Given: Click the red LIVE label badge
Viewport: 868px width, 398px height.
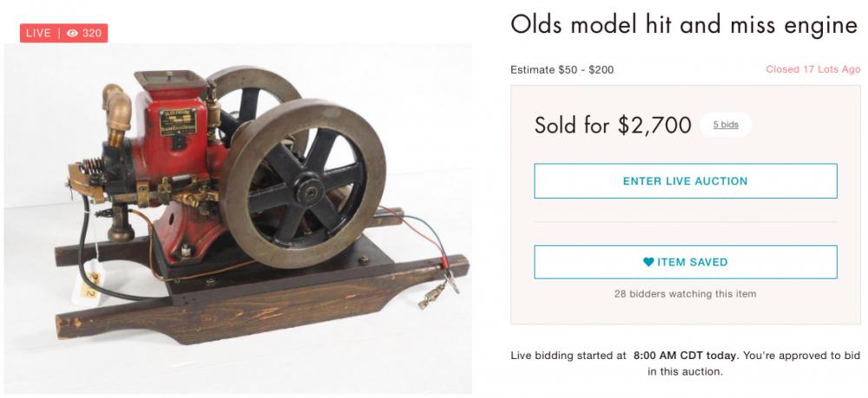Looking at the screenshot, I should pos(38,33).
